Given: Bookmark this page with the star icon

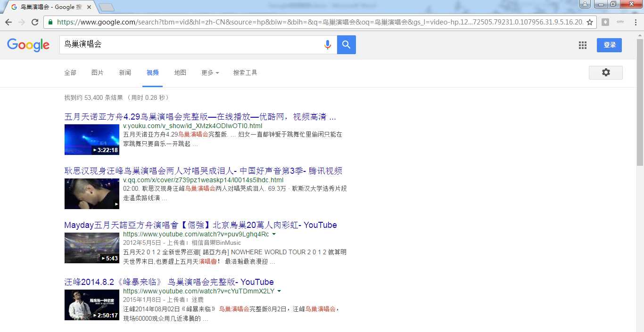Looking at the screenshot, I should tap(589, 22).
